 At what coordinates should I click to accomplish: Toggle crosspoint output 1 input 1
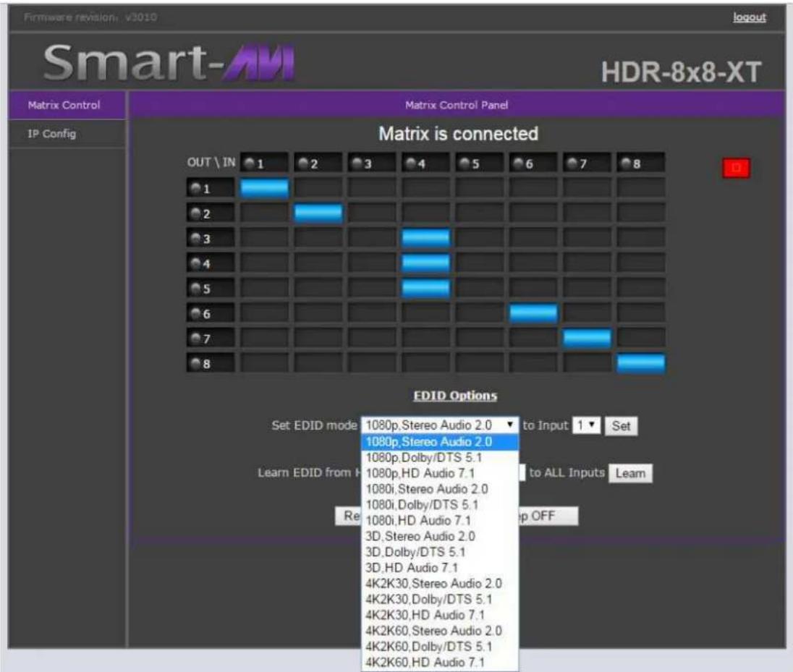coord(265,188)
